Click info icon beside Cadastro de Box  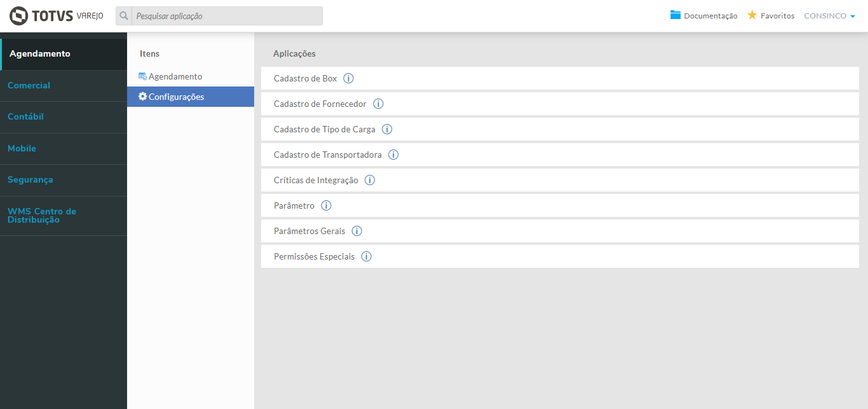(348, 78)
